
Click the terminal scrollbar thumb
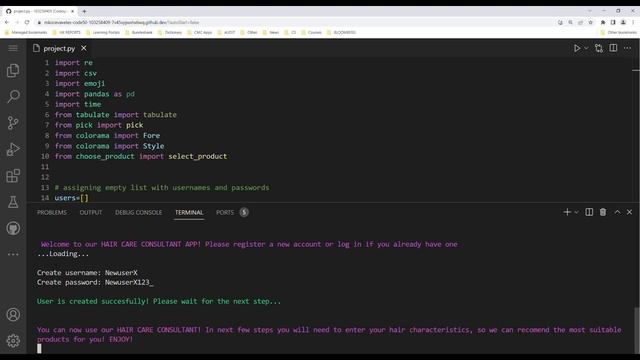[x=636, y=330]
